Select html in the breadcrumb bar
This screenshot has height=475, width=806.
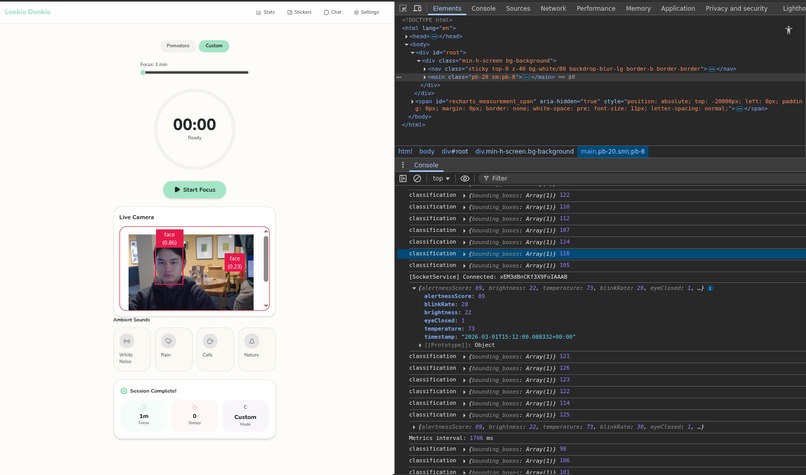point(405,151)
